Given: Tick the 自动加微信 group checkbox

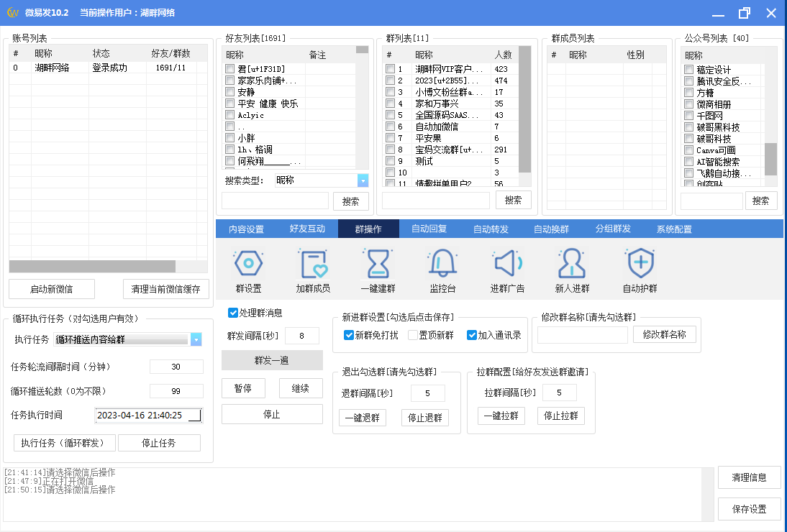Looking at the screenshot, I should tap(390, 127).
